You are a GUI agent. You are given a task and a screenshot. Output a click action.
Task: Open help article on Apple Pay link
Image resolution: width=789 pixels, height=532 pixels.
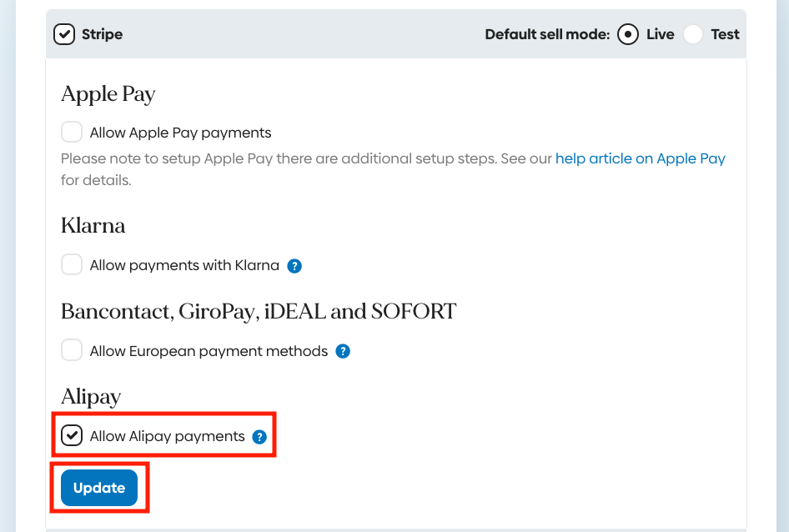[640, 158]
